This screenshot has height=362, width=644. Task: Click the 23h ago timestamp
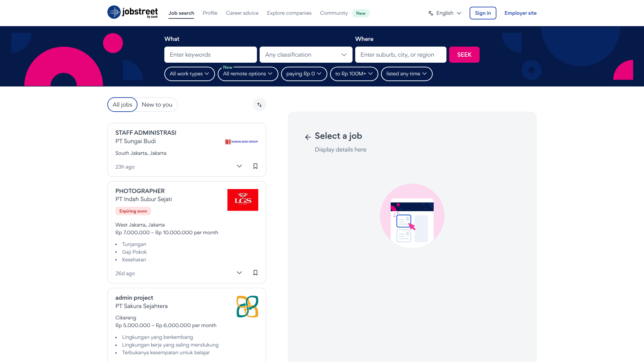(x=125, y=167)
